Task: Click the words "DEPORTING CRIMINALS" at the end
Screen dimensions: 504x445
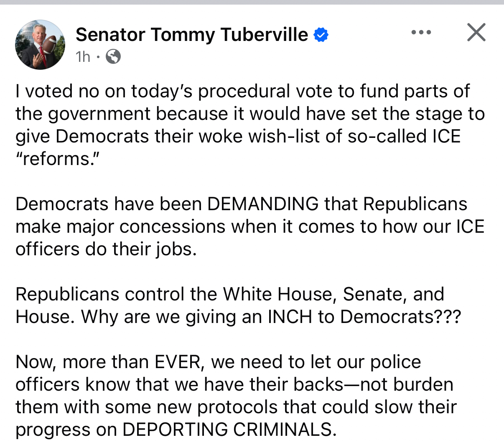Action: [229, 430]
